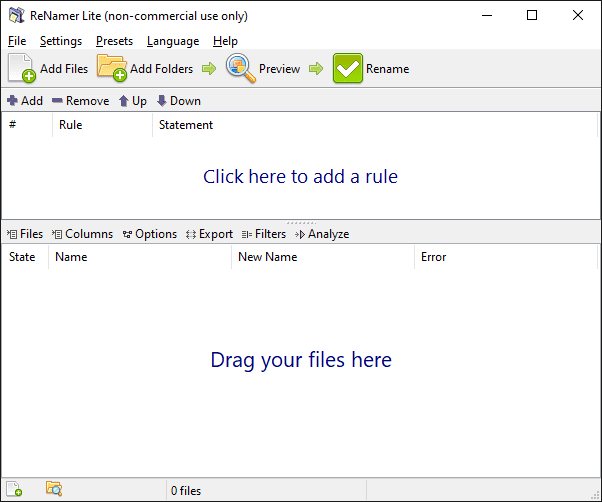Click the Add Folders toolbar icon
Viewport: 602px width, 502px height.
pyautogui.click(x=112, y=68)
